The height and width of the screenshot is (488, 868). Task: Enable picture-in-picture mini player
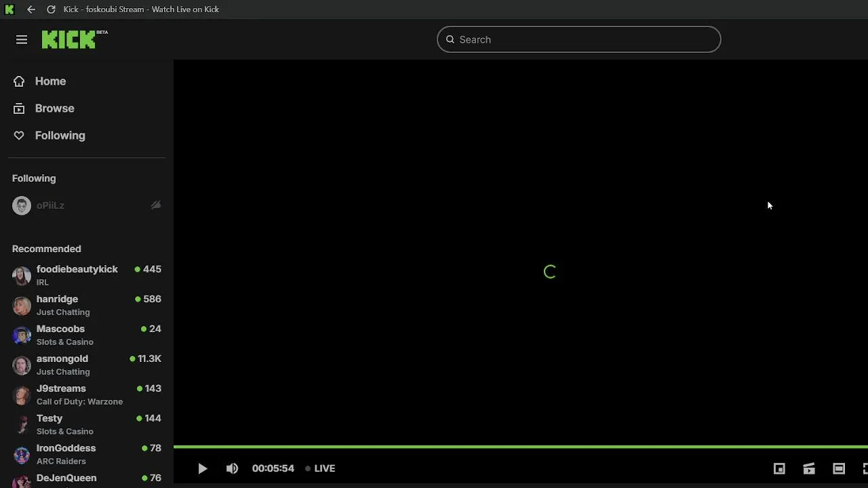coord(779,468)
